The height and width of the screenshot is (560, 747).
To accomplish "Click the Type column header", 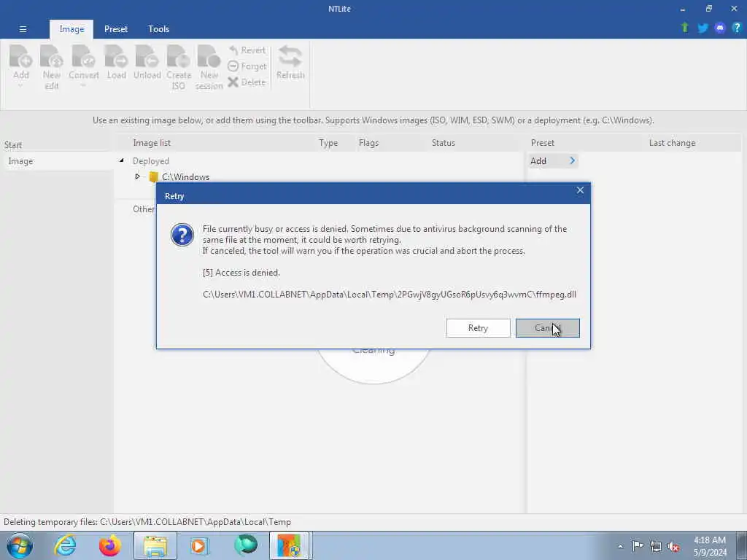I will (x=328, y=143).
